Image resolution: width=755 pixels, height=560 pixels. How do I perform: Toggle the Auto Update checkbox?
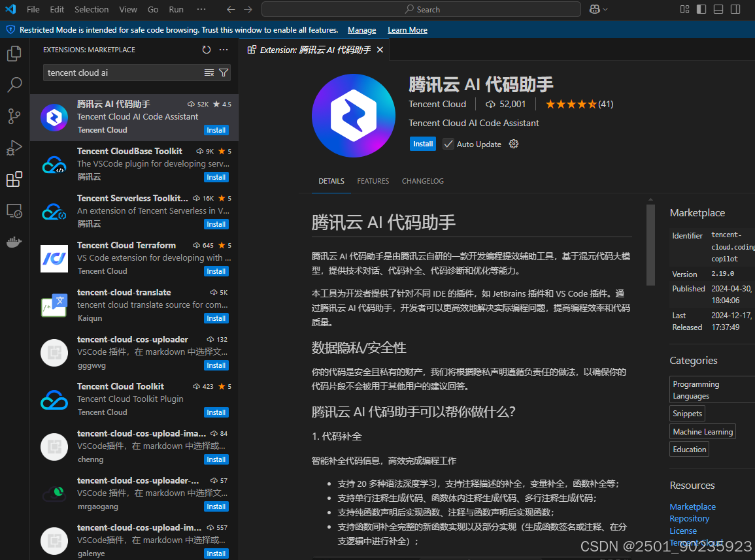[x=448, y=144]
